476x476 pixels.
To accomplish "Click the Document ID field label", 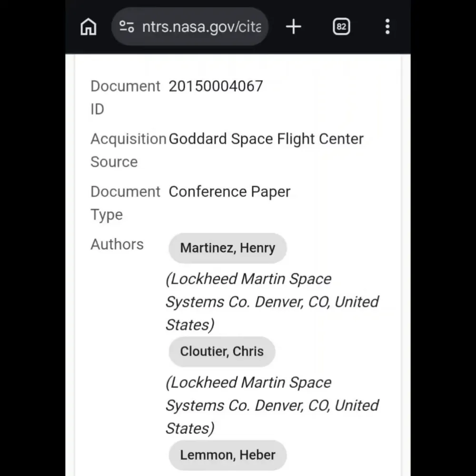I will (x=125, y=97).
